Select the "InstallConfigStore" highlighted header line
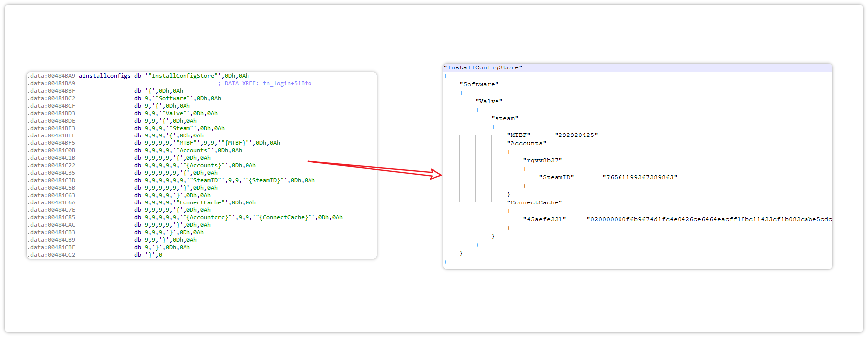 tap(484, 67)
